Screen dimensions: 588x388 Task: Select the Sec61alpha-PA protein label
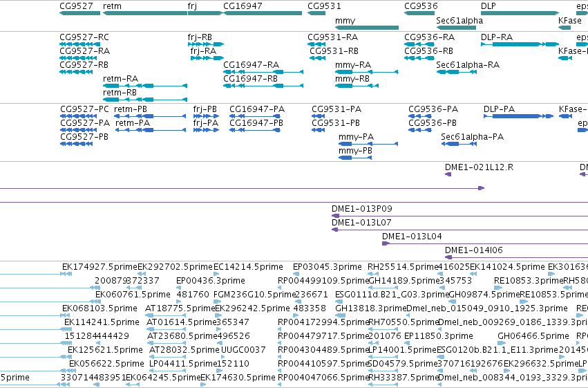(x=473, y=137)
